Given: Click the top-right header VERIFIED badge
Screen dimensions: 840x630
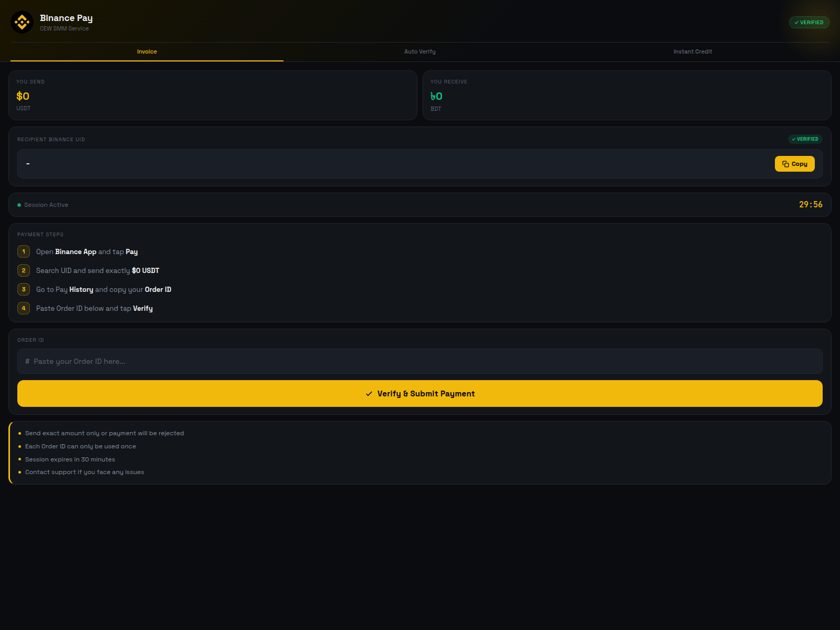Looking at the screenshot, I should (809, 23).
